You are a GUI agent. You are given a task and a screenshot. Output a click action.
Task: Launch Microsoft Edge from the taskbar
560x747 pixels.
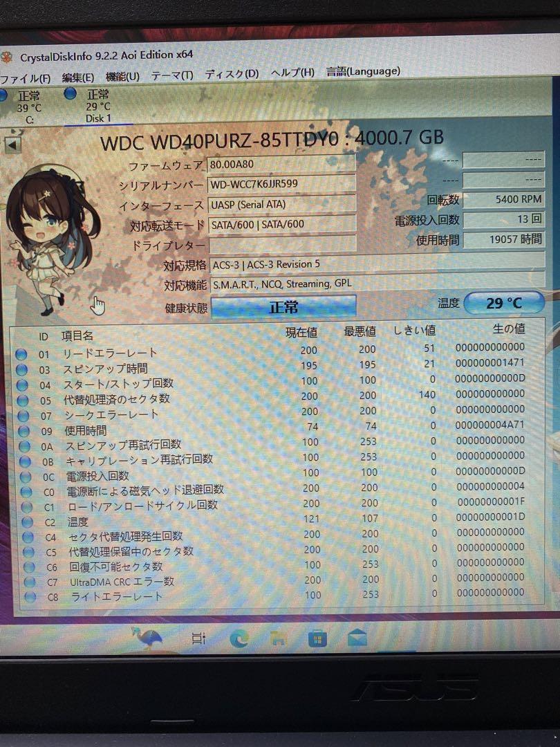pyautogui.click(x=239, y=638)
